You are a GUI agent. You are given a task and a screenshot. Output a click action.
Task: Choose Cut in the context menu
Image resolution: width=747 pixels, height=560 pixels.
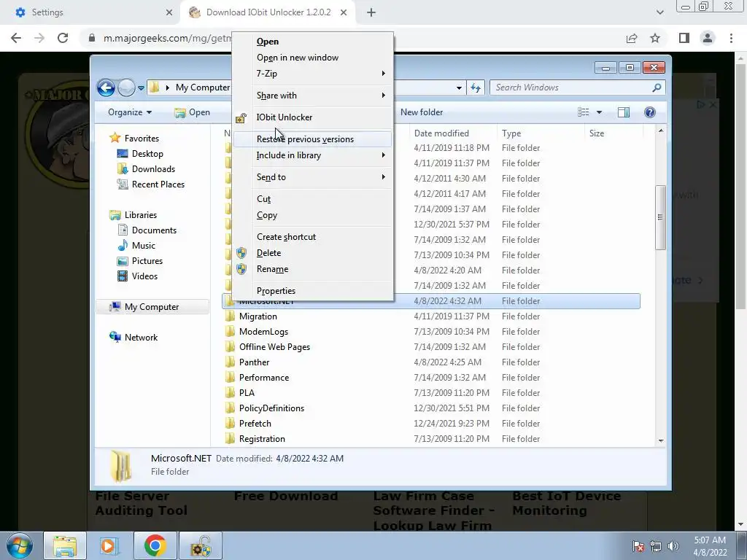point(312,199)
